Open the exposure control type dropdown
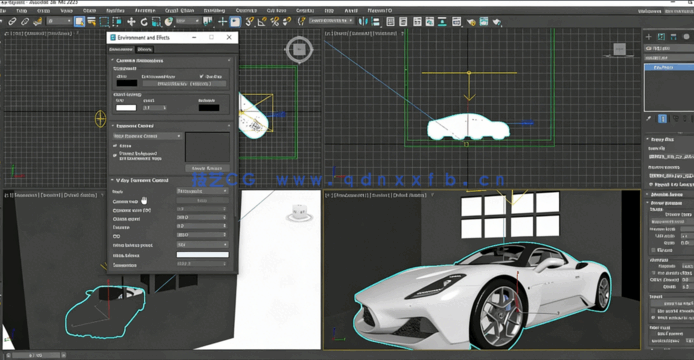This screenshot has height=360, width=694. [147, 136]
